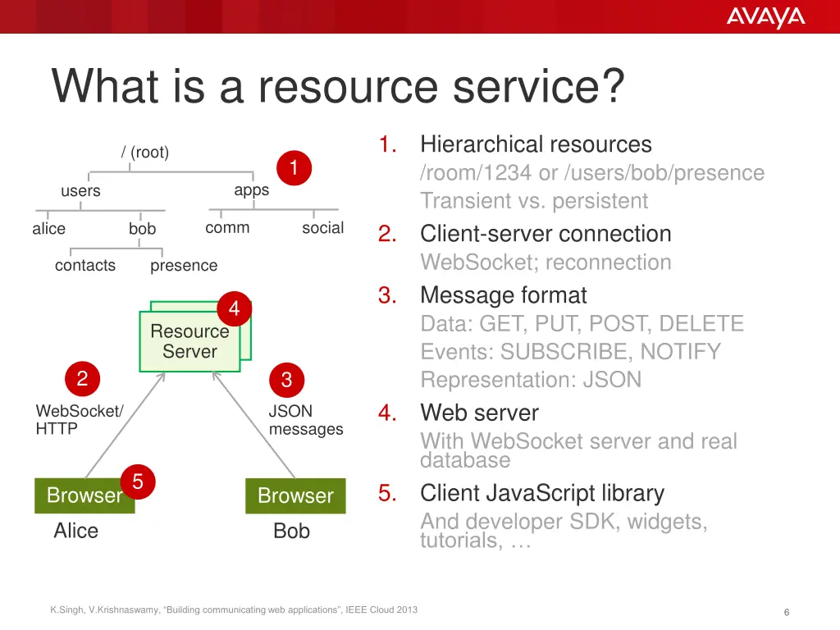Click the 'Hierarchical resources' heading

point(536,144)
